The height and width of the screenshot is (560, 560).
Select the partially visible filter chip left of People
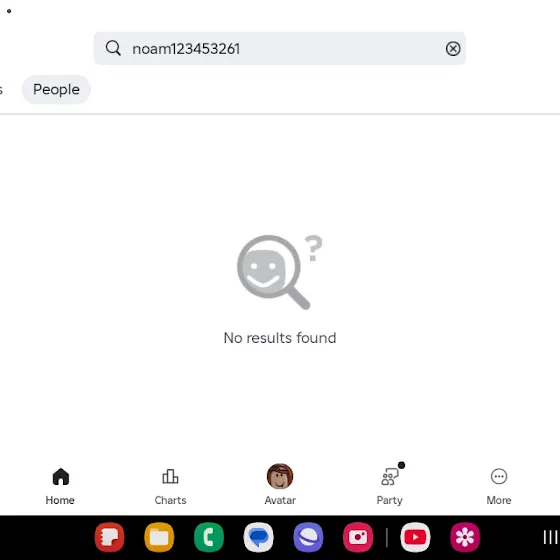[1, 89]
